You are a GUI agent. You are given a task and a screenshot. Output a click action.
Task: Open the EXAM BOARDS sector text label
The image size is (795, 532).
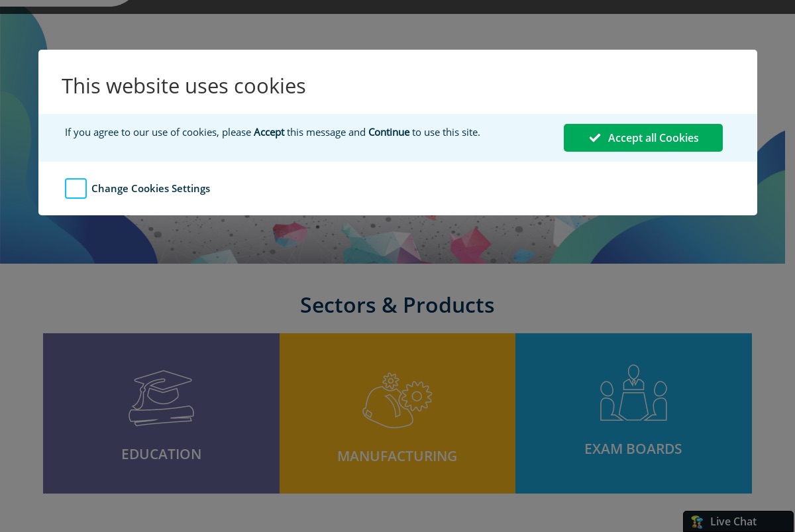pyautogui.click(x=633, y=449)
